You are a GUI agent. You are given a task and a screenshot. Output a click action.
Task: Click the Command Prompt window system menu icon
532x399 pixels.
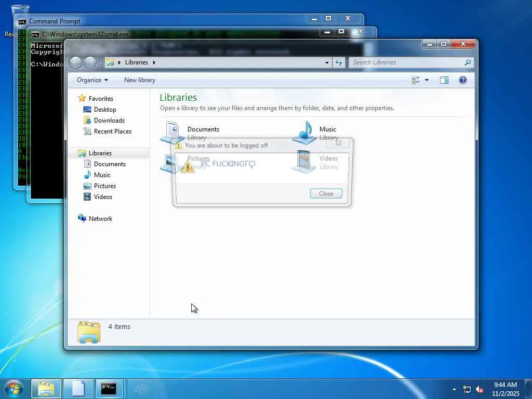pyautogui.click(x=22, y=21)
